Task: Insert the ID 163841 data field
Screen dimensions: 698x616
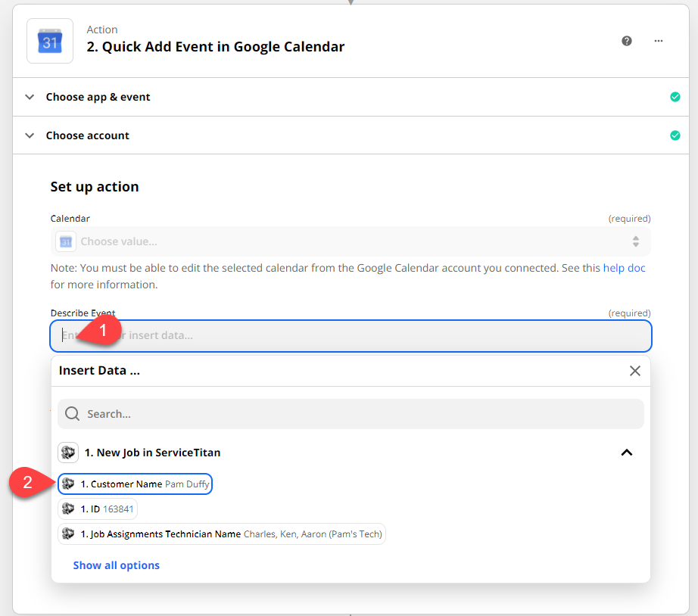Action: tap(98, 509)
